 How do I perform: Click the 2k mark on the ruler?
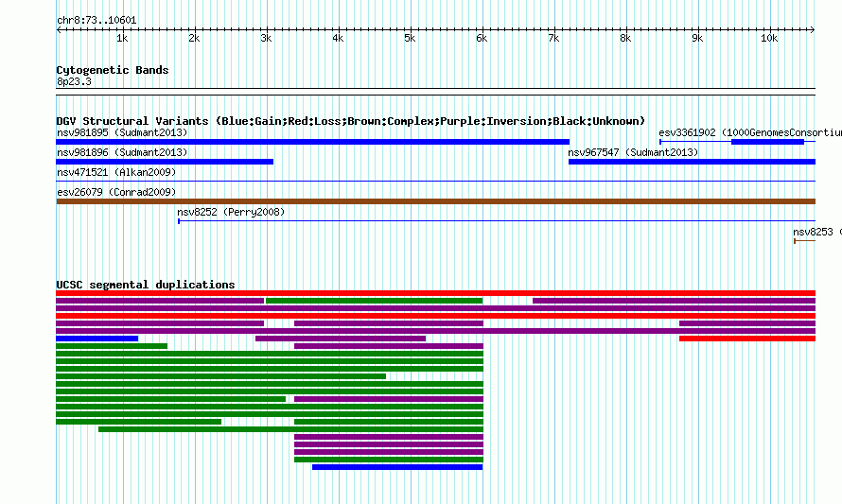pyautogui.click(x=194, y=38)
